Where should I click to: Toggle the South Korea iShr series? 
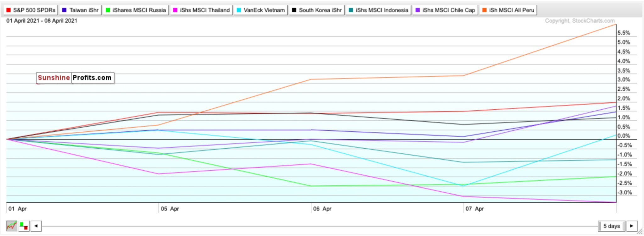[317, 10]
